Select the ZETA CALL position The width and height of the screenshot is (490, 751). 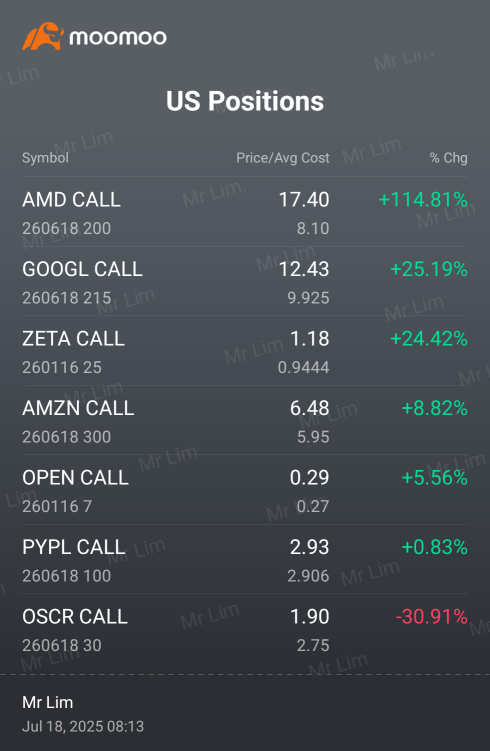245,351
